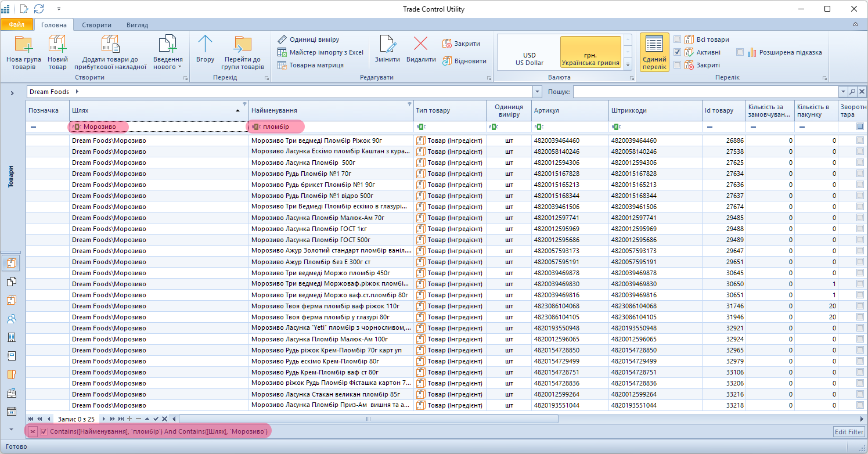
Task: Click the Пошук search input field
Action: 705,92
